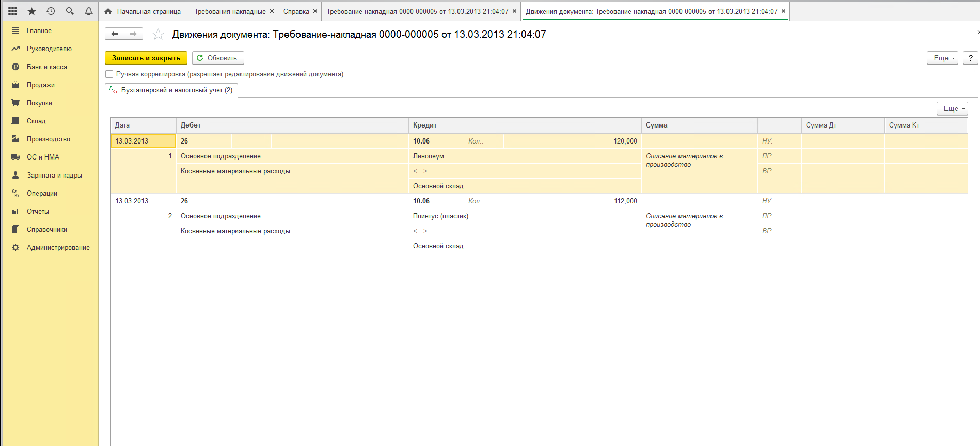Screen dimensions: 980x446
Task: Open Favorites star in top panel
Action: (x=31, y=11)
